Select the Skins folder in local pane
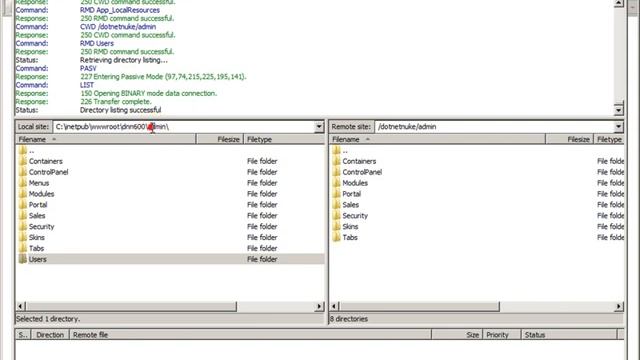Screen dimensions: 640x360 (x=37, y=238)
